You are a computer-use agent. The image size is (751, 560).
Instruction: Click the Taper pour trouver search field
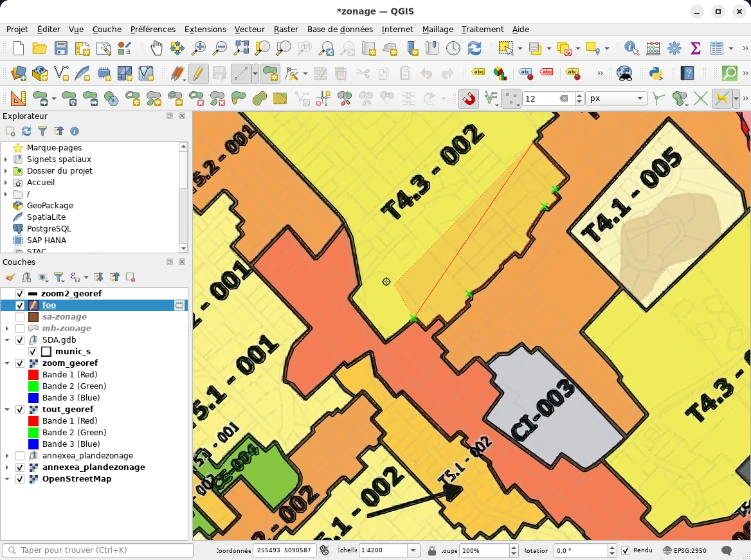coord(98,550)
